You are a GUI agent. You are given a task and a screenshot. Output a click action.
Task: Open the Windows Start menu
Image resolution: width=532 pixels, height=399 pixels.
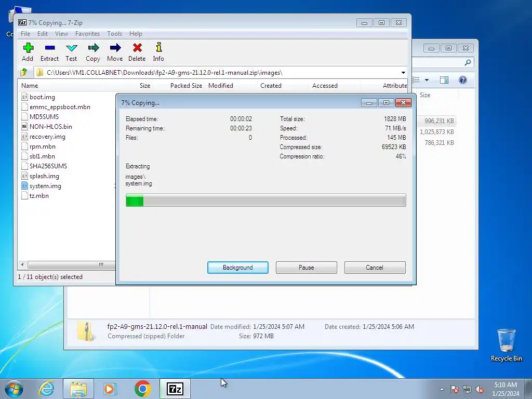(14, 389)
